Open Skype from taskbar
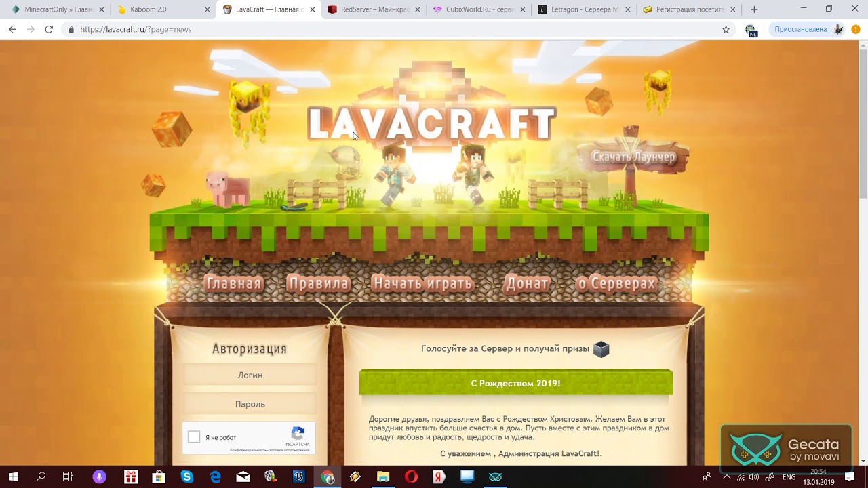This screenshot has width=868, height=488. pos(187,477)
